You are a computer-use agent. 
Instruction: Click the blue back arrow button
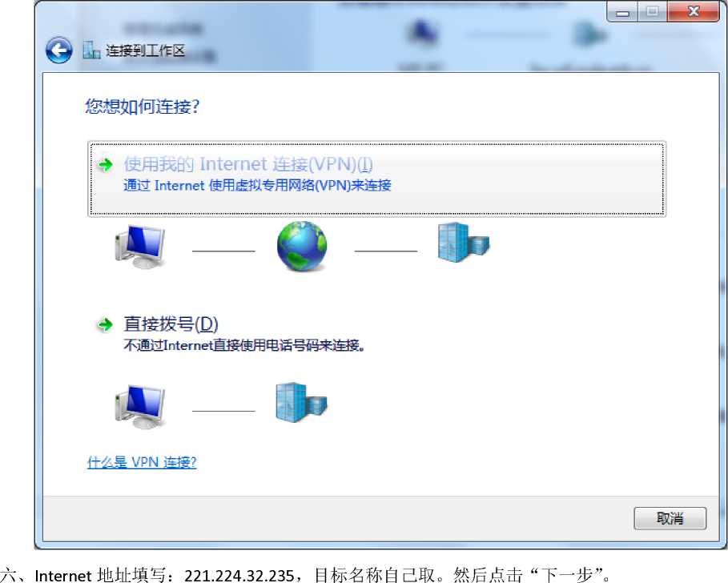59,50
